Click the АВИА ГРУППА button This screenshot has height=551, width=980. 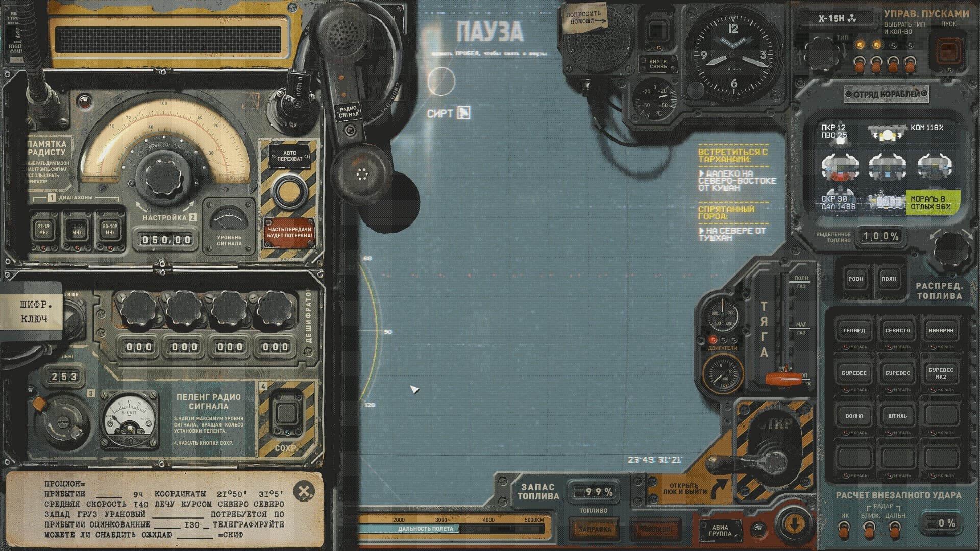point(720,530)
